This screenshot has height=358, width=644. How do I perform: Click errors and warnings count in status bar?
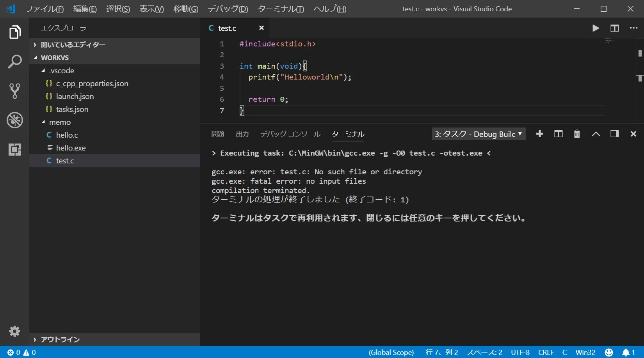point(21,353)
